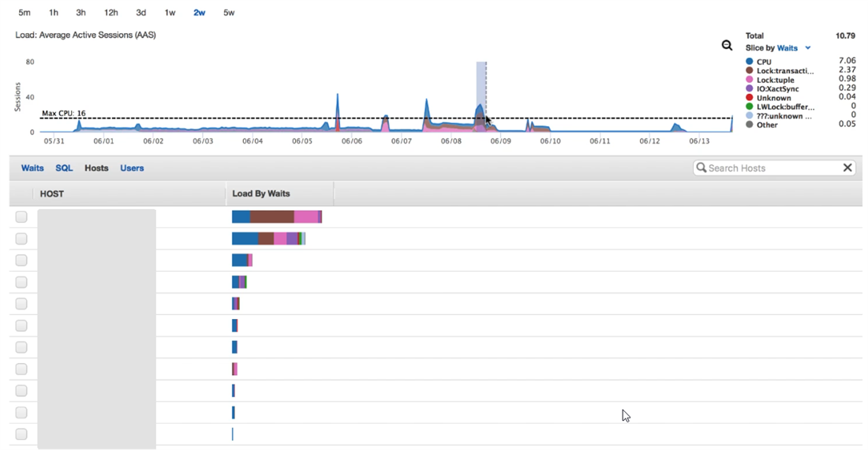Check the second host row checkbox
Image resolution: width=868 pixels, height=450 pixels.
coord(21,238)
